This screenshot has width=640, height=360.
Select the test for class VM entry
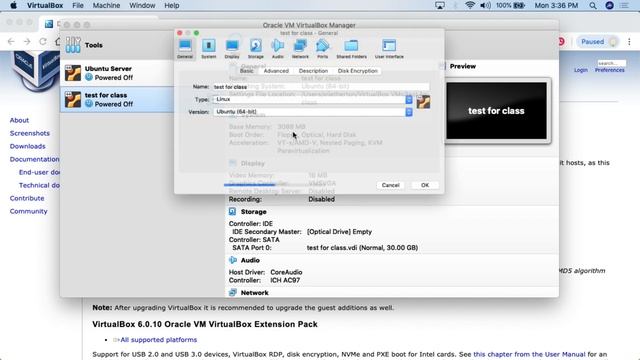(117, 99)
